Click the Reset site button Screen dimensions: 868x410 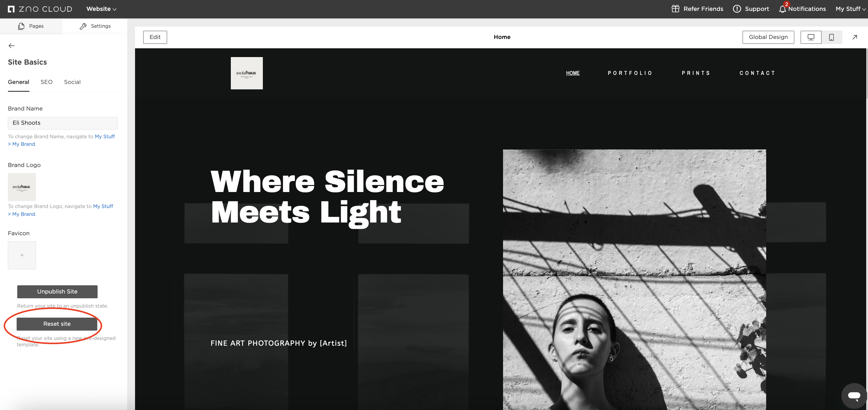pyautogui.click(x=57, y=324)
